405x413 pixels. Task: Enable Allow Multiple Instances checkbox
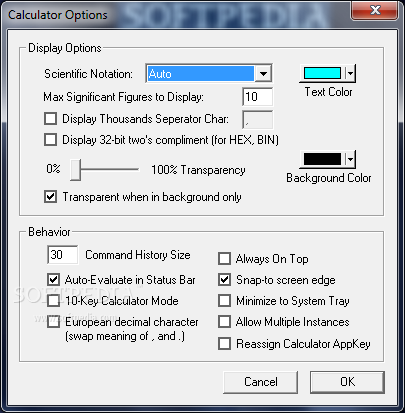click(x=224, y=322)
